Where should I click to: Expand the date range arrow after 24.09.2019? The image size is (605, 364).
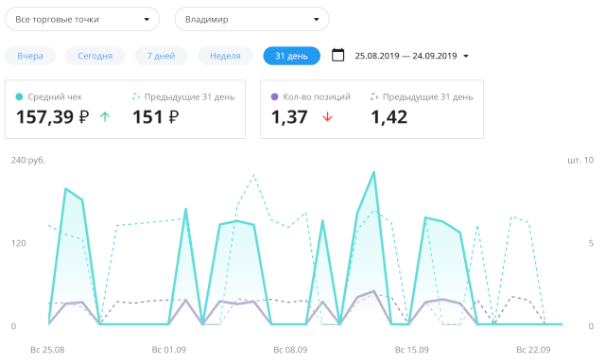(x=466, y=57)
